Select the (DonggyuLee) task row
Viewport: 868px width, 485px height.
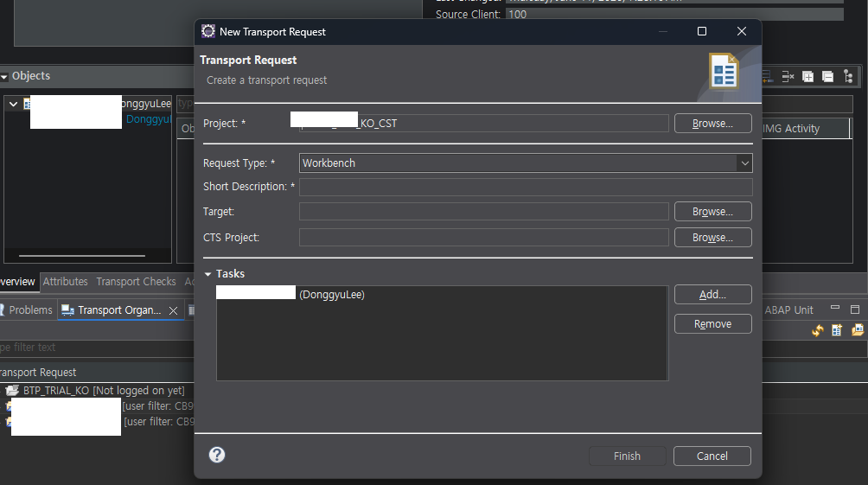point(442,295)
